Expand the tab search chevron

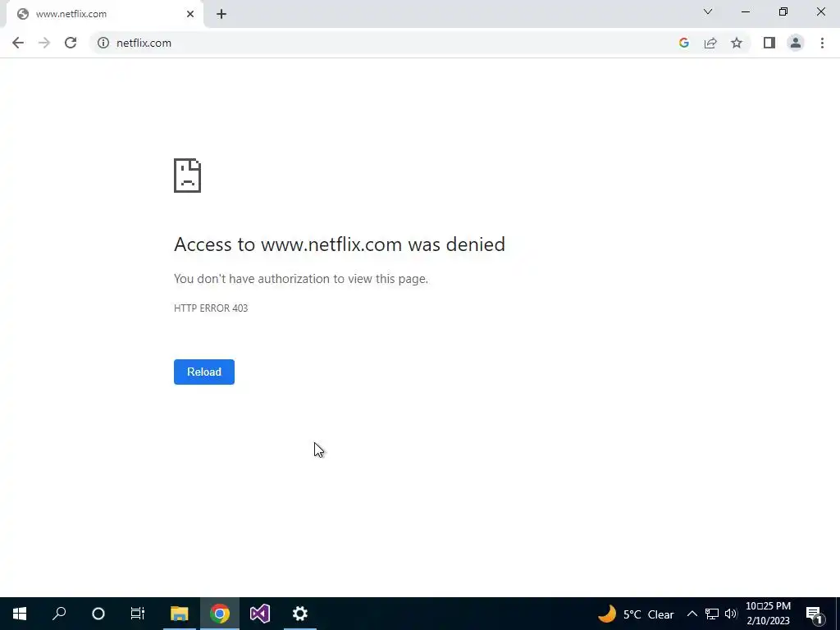point(708,11)
